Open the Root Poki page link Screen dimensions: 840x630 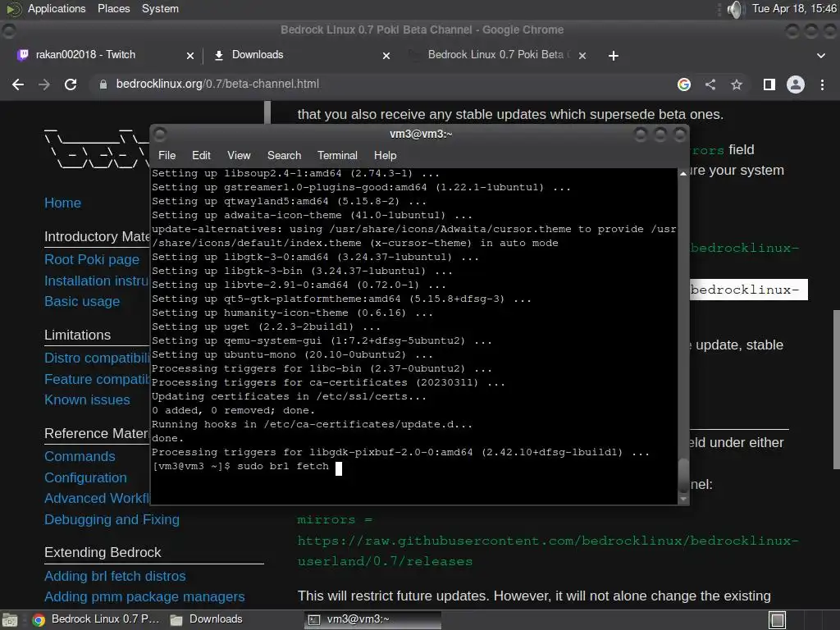pos(92,260)
